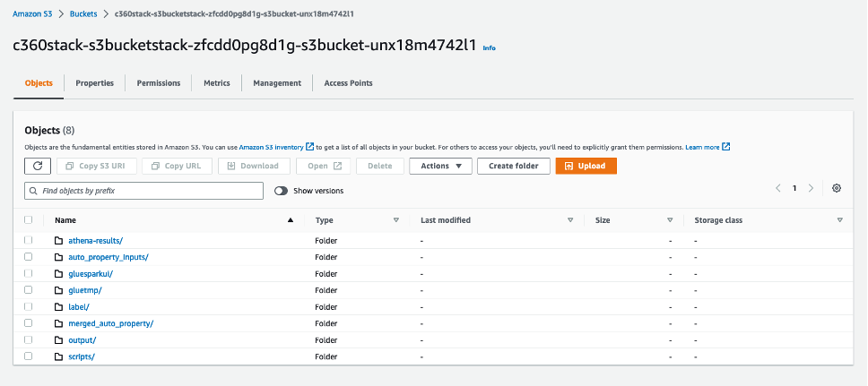This screenshot has height=386, width=868.
Task: Click folder icon beside gluetmp/
Action: tap(58, 290)
